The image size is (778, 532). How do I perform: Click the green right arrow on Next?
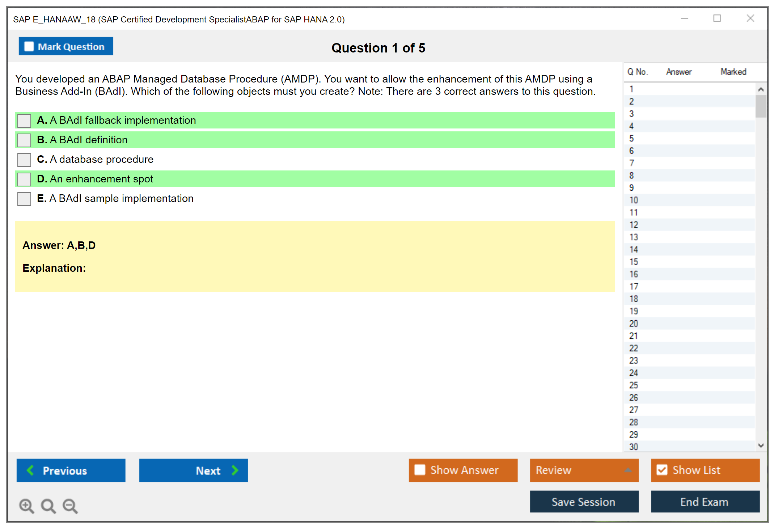coord(235,470)
